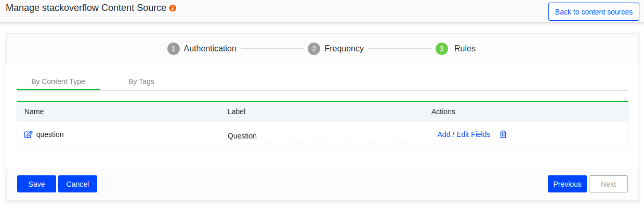Switch to the By Content Type tab

58,81
